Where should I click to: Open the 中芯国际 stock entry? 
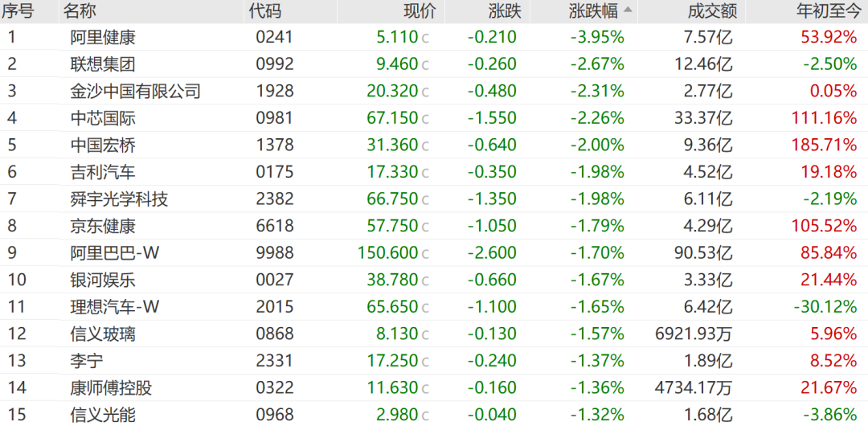tap(103, 118)
